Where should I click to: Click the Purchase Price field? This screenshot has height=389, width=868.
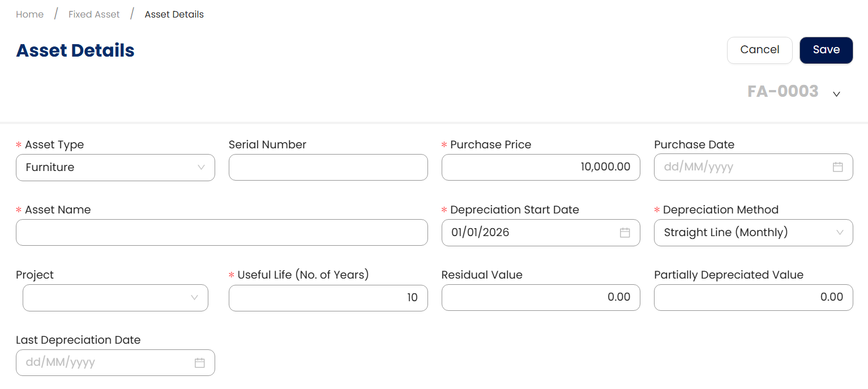[540, 168]
